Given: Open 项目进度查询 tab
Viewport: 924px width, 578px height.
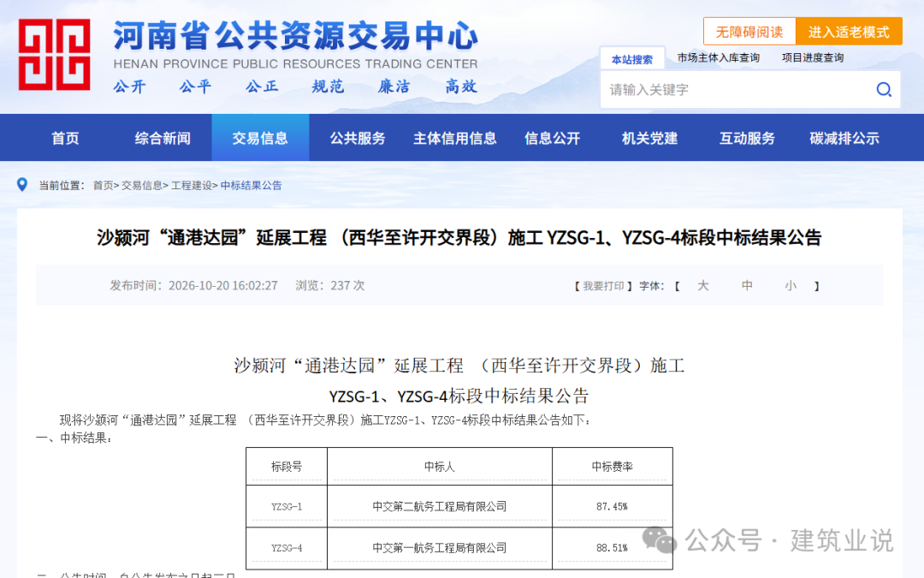Looking at the screenshot, I should point(813,58).
